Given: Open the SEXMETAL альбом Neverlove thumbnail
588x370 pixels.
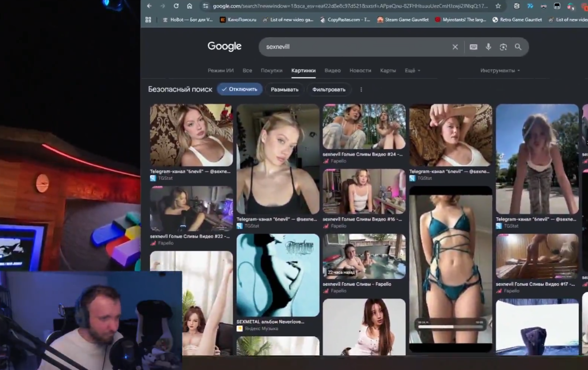Looking at the screenshot, I should [278, 275].
